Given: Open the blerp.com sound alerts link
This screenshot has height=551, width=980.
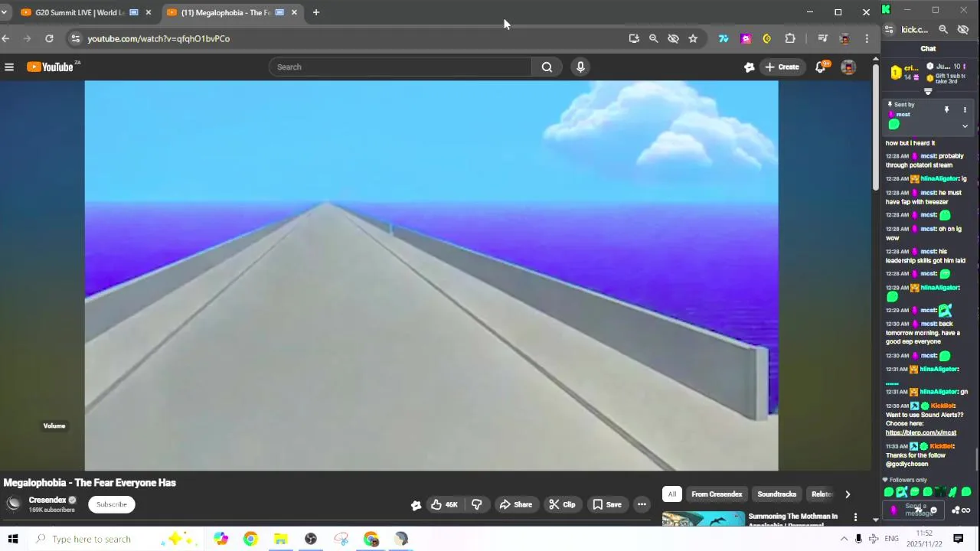Looking at the screenshot, I should 921,432.
